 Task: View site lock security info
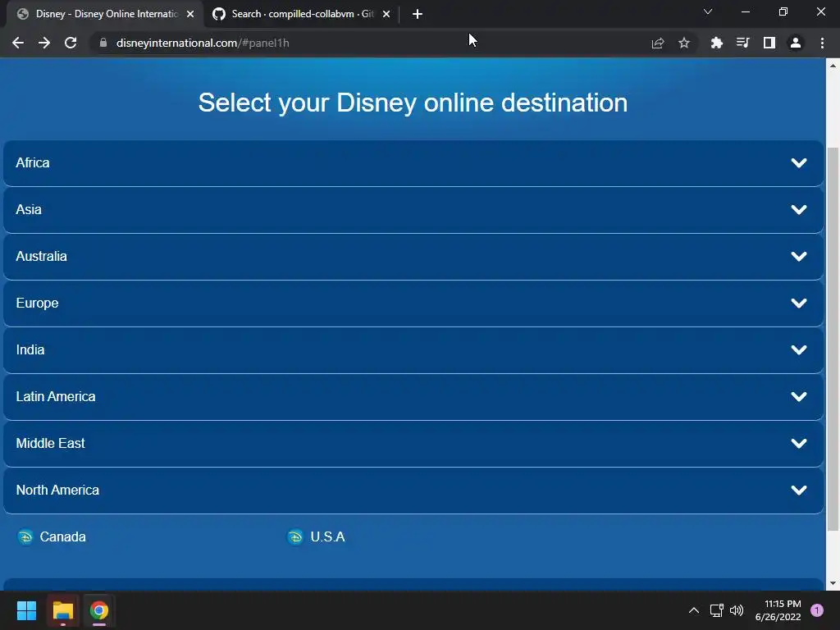(x=103, y=43)
